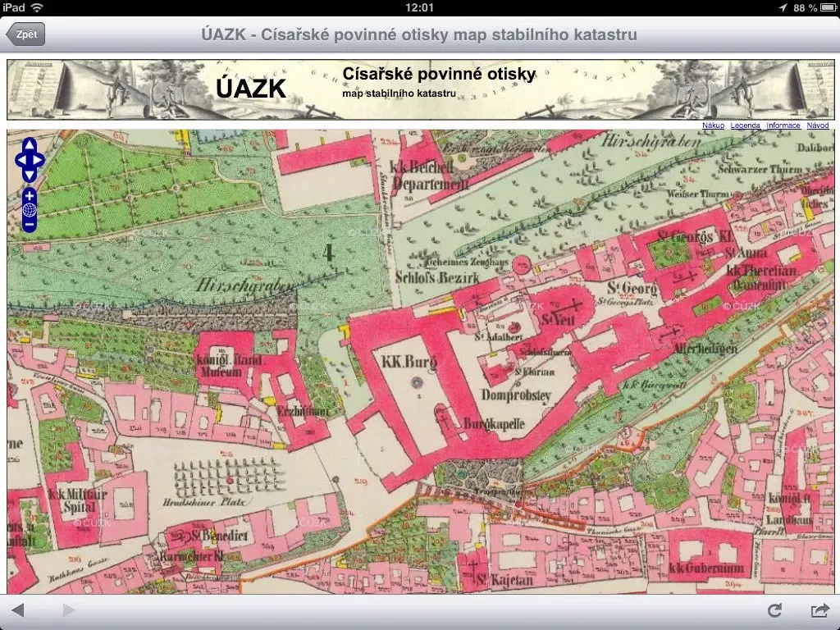Click the 'Erzbisthum' map label

(303, 412)
